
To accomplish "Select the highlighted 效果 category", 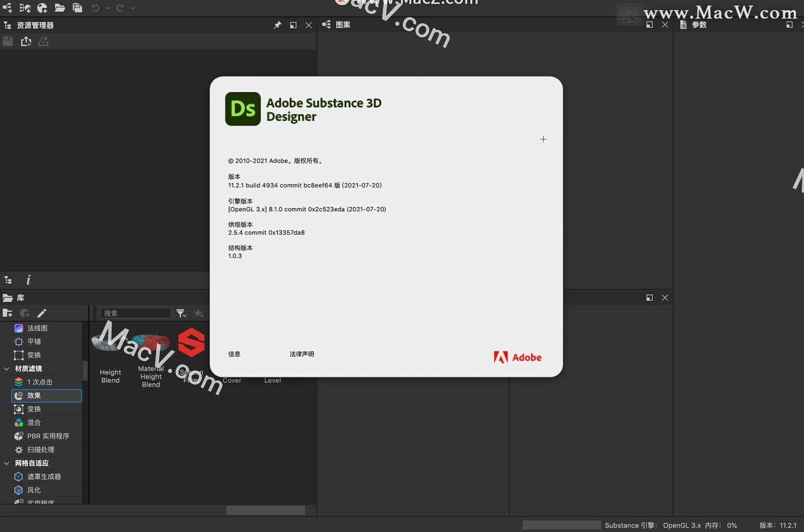I will click(46, 396).
